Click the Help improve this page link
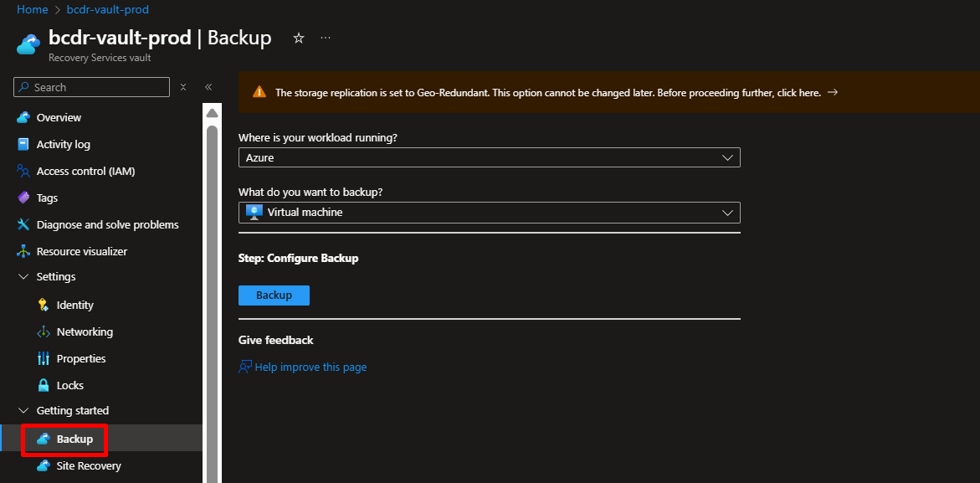The image size is (980, 483). point(310,367)
